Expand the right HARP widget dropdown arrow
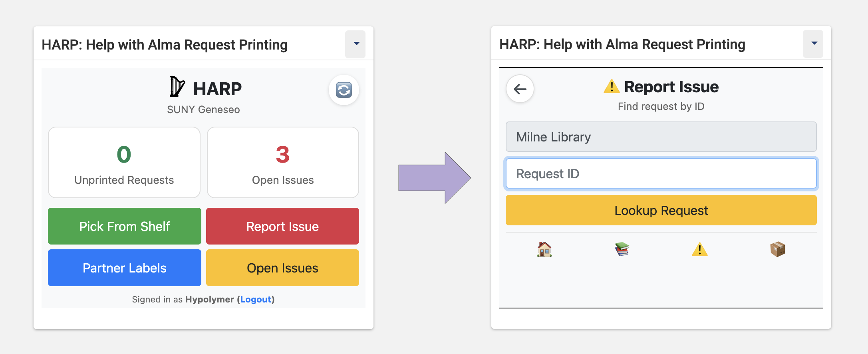This screenshot has width=868, height=354. pos(813,44)
